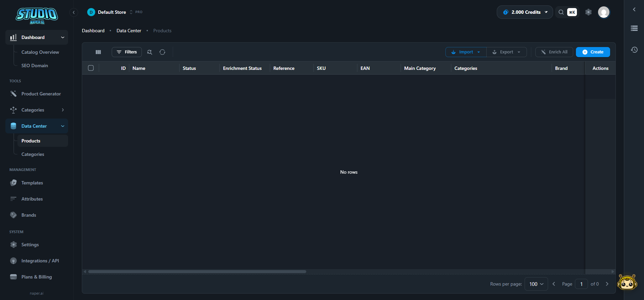The width and height of the screenshot is (644, 300).
Task: Go to Templates in the sidebar
Action: (32, 183)
